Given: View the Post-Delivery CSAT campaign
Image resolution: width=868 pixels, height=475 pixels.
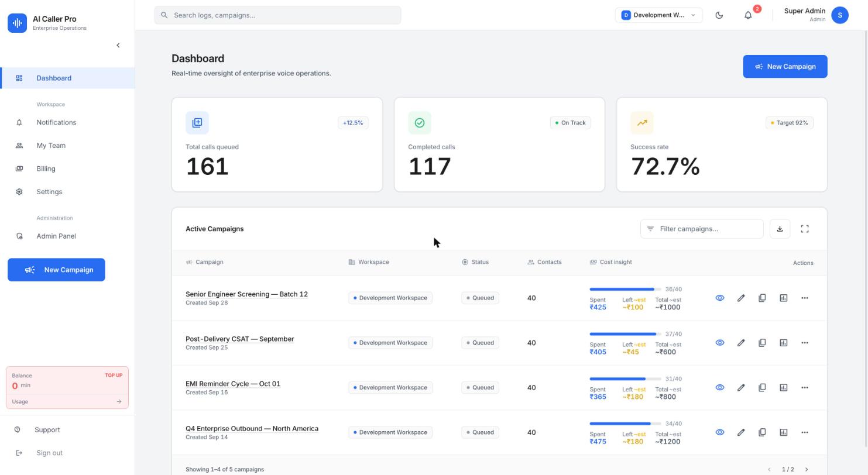Looking at the screenshot, I should [720, 343].
